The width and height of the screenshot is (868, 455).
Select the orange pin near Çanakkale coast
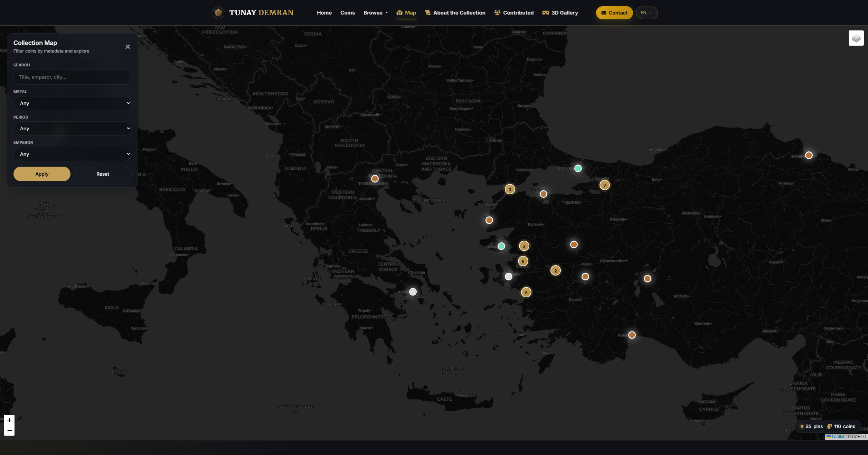tap(489, 220)
